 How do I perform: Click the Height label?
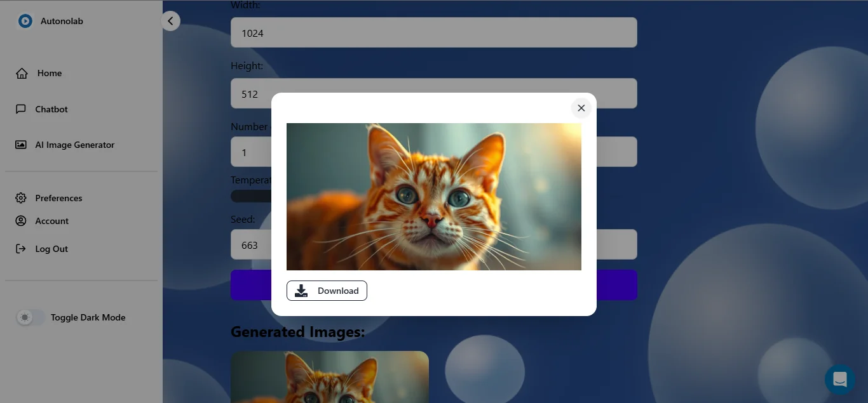(247, 66)
